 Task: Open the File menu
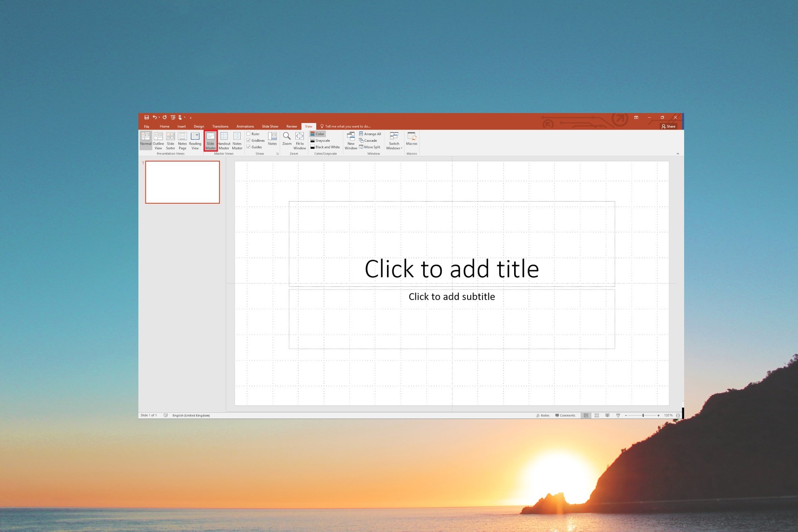pyautogui.click(x=147, y=126)
